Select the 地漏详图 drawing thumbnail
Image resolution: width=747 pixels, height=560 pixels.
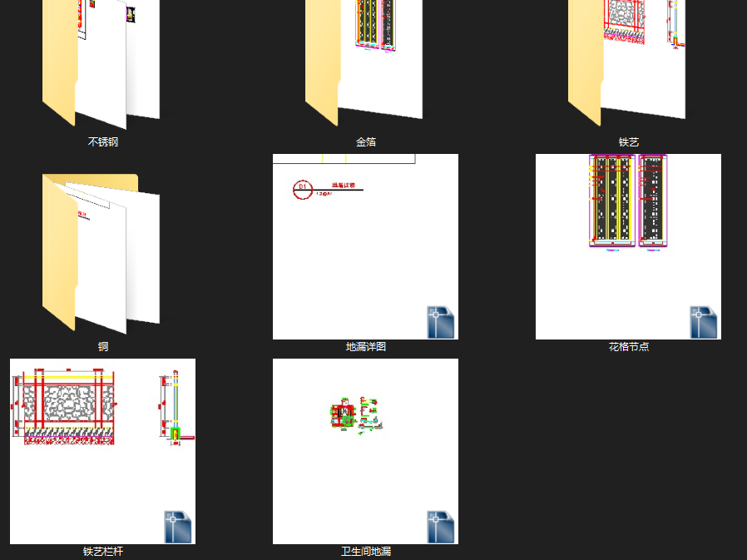tap(365, 246)
